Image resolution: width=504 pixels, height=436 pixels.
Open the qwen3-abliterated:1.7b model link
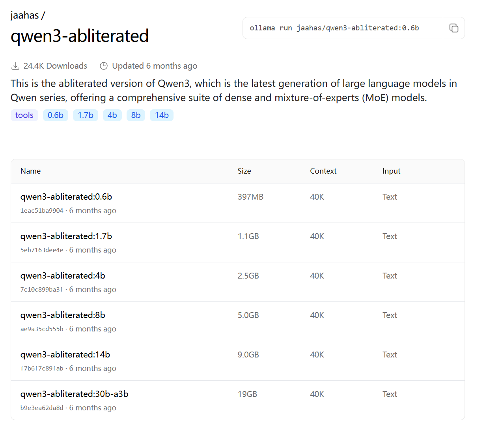pyautogui.click(x=66, y=236)
